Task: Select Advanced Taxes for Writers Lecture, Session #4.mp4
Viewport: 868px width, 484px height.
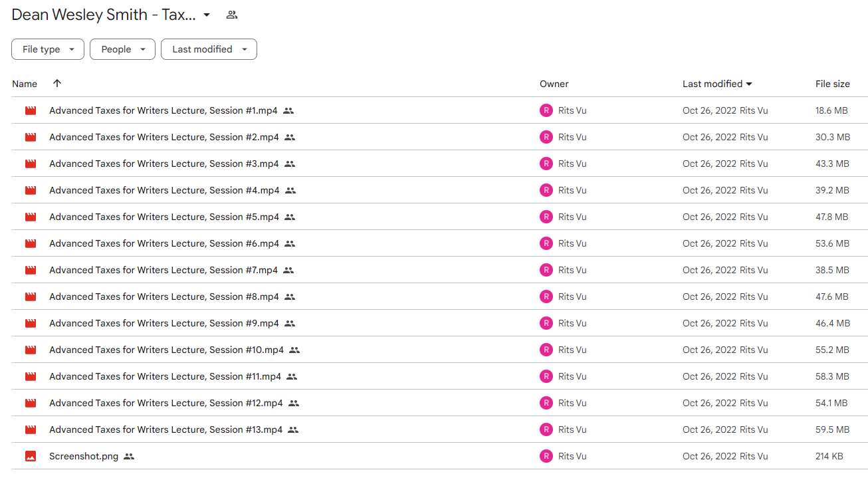Action: pyautogui.click(x=164, y=190)
